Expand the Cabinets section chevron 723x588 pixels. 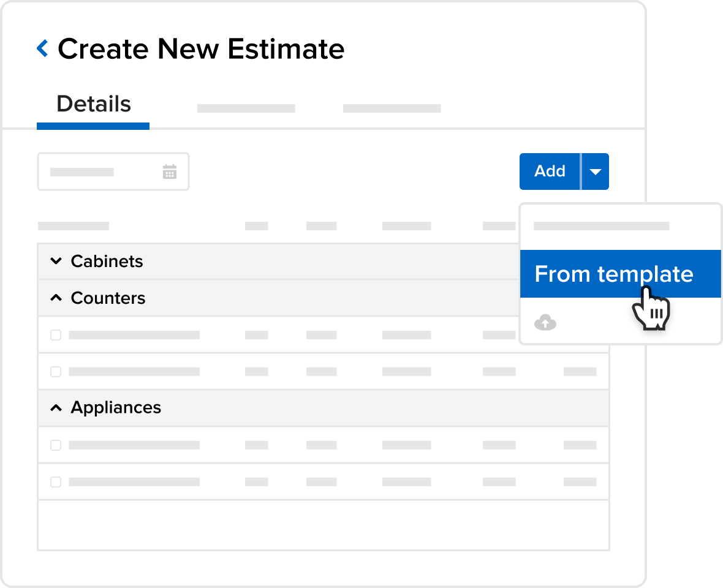56,262
